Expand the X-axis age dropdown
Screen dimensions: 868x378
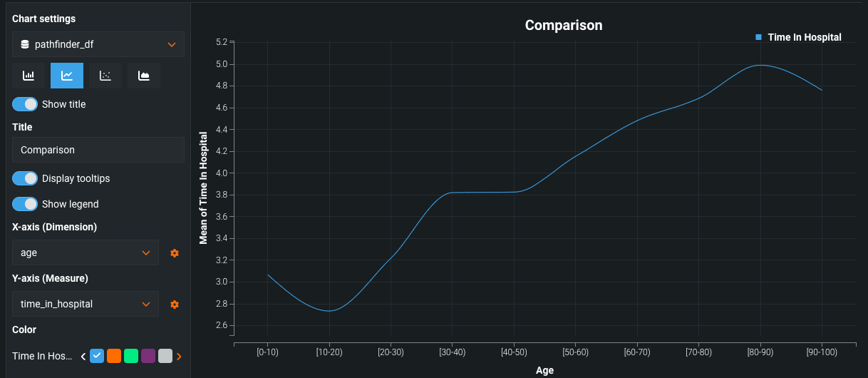(86, 252)
